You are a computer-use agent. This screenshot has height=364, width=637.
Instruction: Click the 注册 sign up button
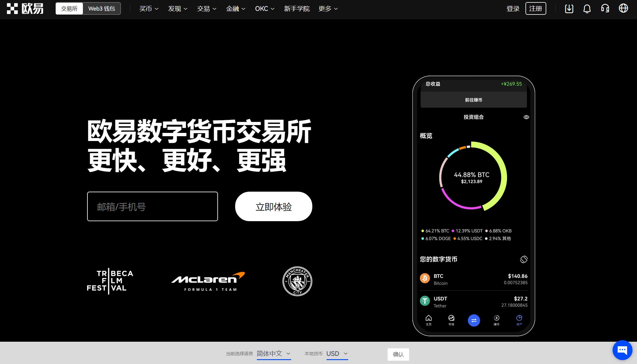click(x=536, y=8)
